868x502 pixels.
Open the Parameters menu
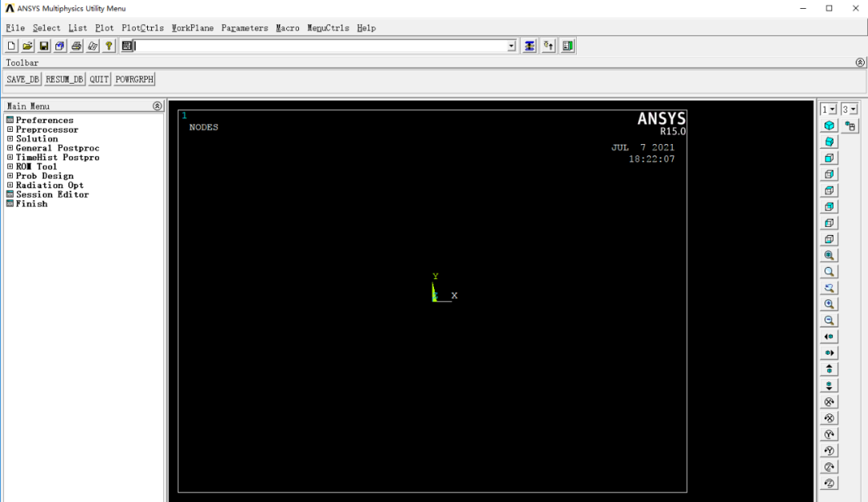coord(244,27)
